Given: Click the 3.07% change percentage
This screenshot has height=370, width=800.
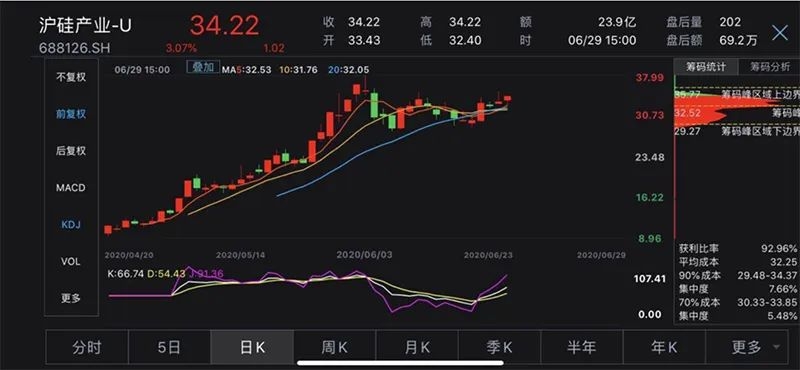Looking at the screenshot, I should click(x=181, y=48).
